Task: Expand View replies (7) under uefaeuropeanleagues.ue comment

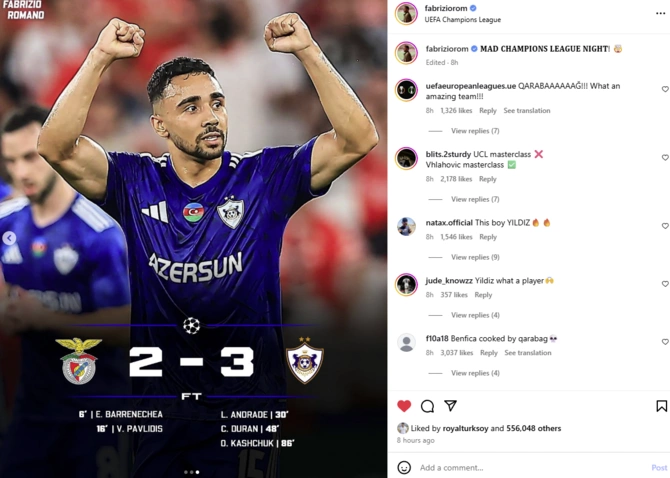Action: pos(475,131)
